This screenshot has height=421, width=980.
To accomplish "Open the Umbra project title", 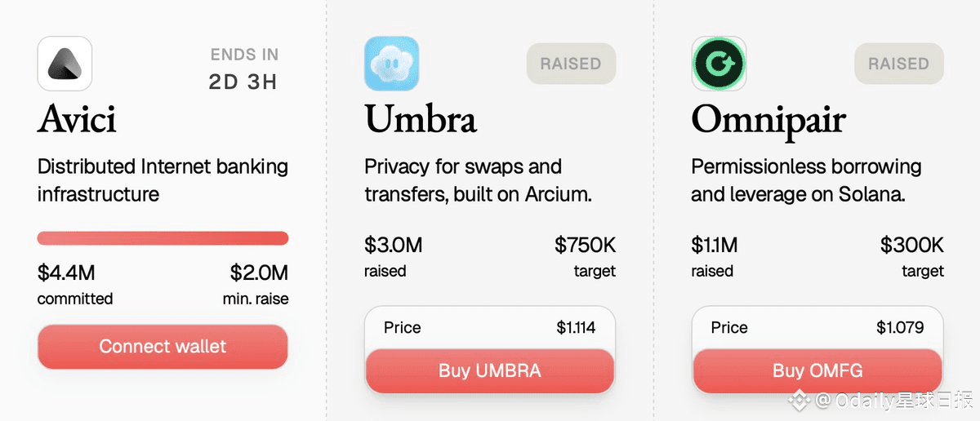I will coord(421,120).
